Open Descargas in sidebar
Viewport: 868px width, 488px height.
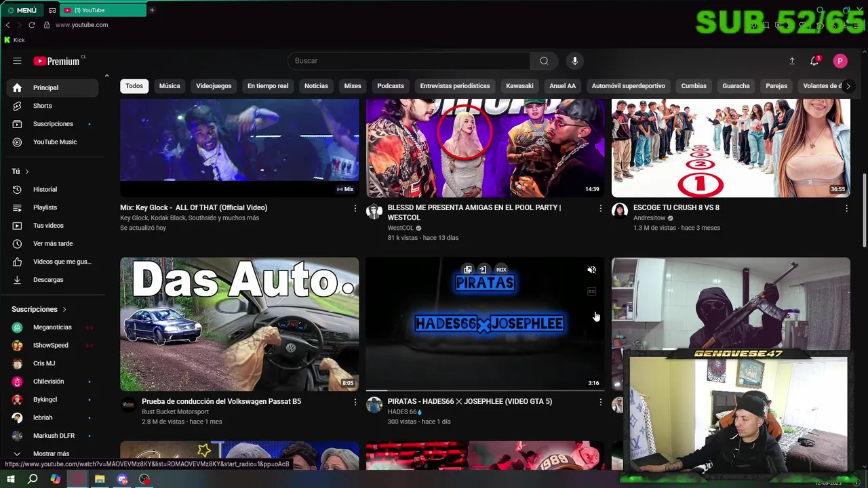52,280
